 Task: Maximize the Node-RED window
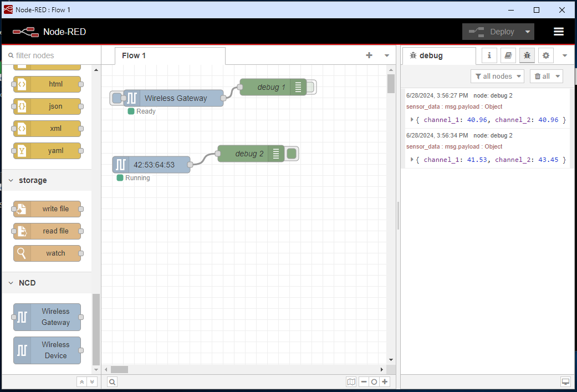pos(537,10)
